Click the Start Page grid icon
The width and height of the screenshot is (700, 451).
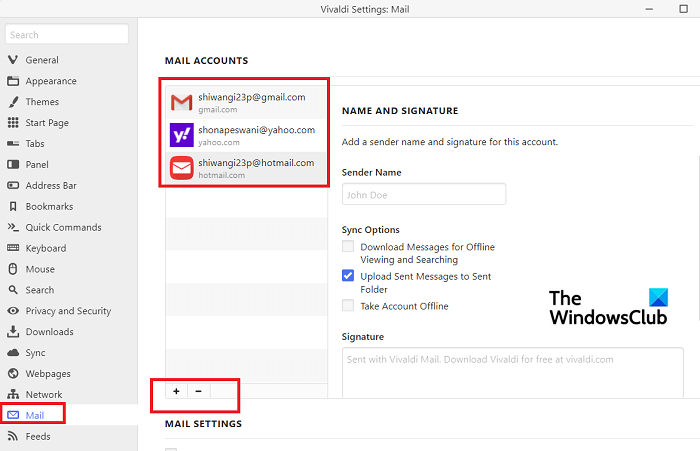pos(13,122)
